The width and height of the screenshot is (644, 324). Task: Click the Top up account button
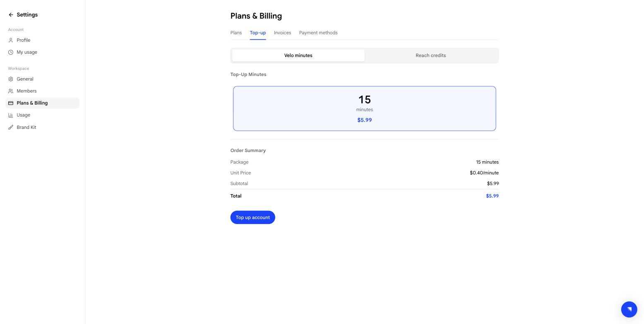(253, 217)
